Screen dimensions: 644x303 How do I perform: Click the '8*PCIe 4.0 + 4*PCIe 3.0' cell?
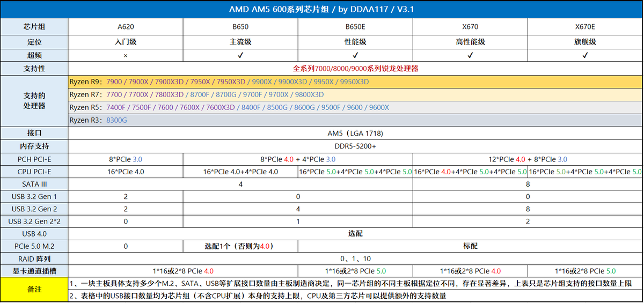pyautogui.click(x=298, y=159)
